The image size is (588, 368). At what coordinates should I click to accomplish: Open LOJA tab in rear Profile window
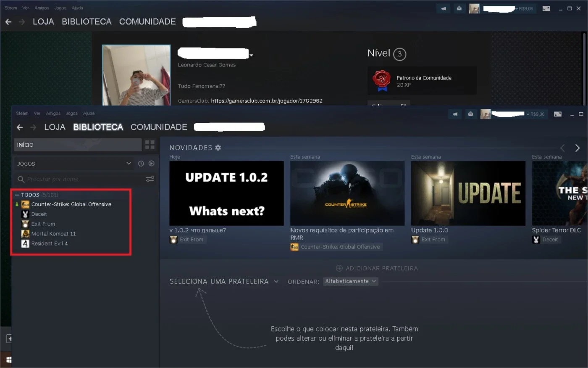pyautogui.click(x=44, y=22)
